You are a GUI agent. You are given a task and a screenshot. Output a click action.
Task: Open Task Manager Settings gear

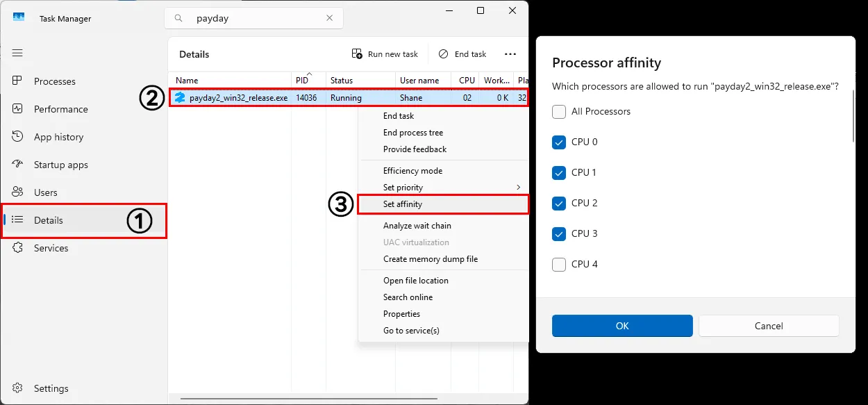(x=18, y=388)
